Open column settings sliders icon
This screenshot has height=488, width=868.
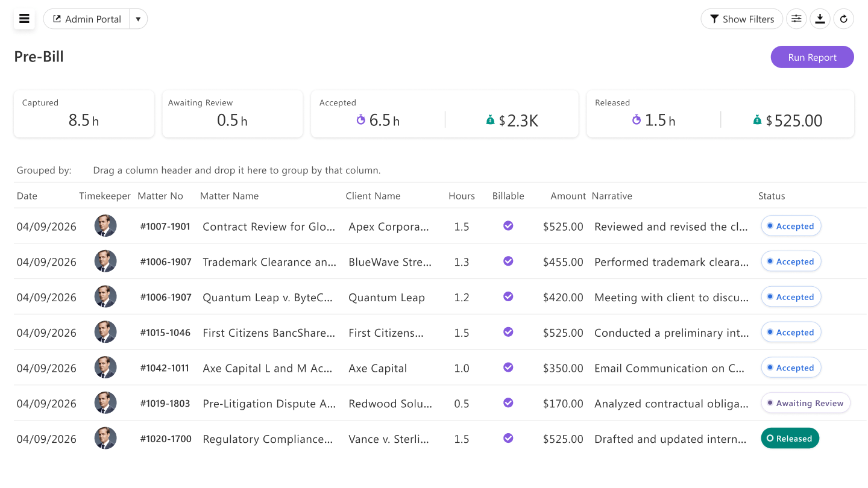pos(796,19)
